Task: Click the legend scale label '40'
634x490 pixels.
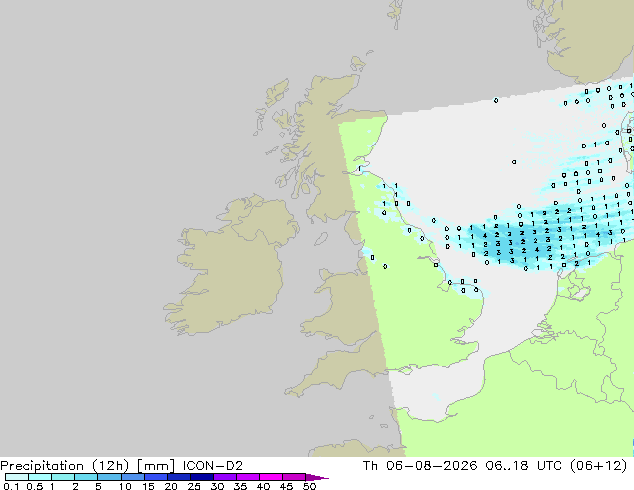Action: pos(263,486)
